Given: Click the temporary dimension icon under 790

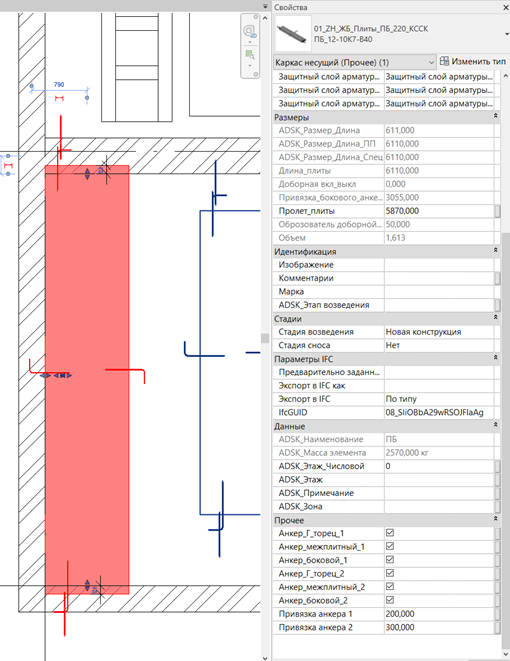Looking at the screenshot, I should (59, 99).
